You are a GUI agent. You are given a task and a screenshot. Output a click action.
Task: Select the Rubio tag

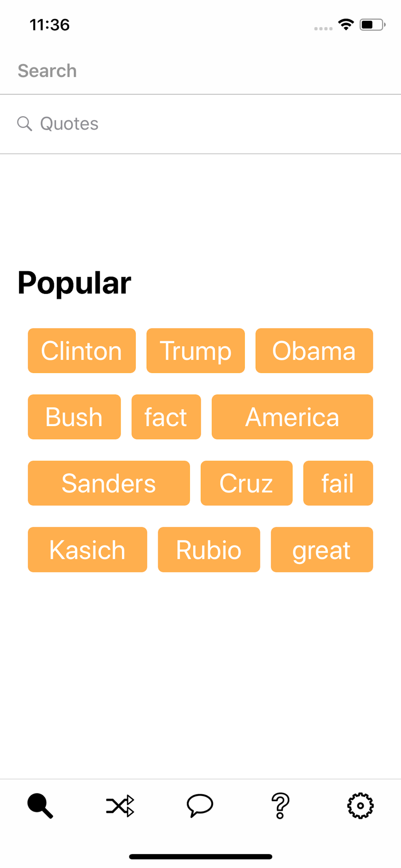tap(209, 549)
